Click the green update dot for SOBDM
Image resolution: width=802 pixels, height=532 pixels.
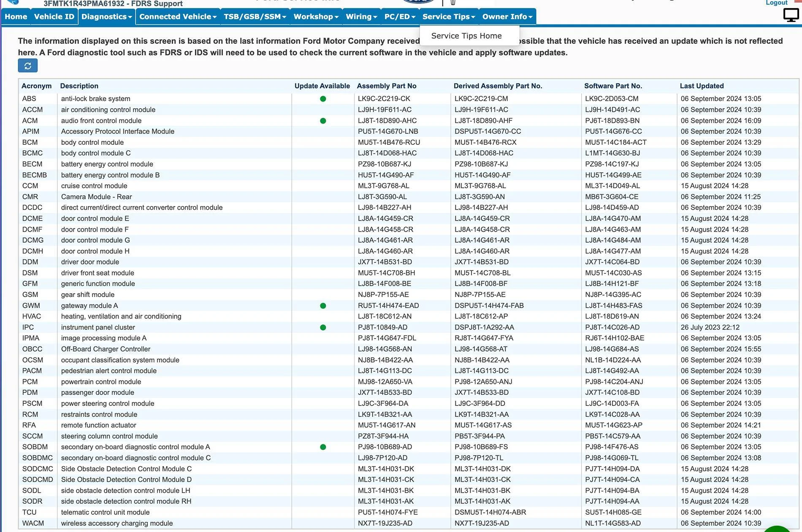point(323,447)
